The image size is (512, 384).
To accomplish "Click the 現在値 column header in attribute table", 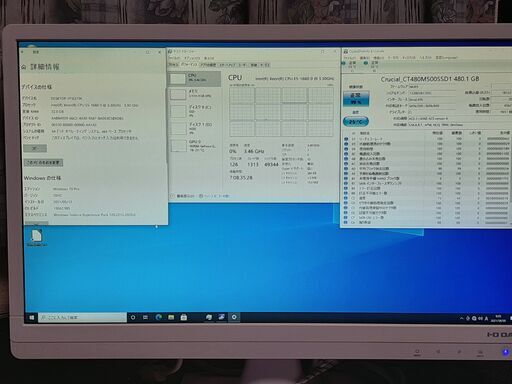I will point(437,133).
